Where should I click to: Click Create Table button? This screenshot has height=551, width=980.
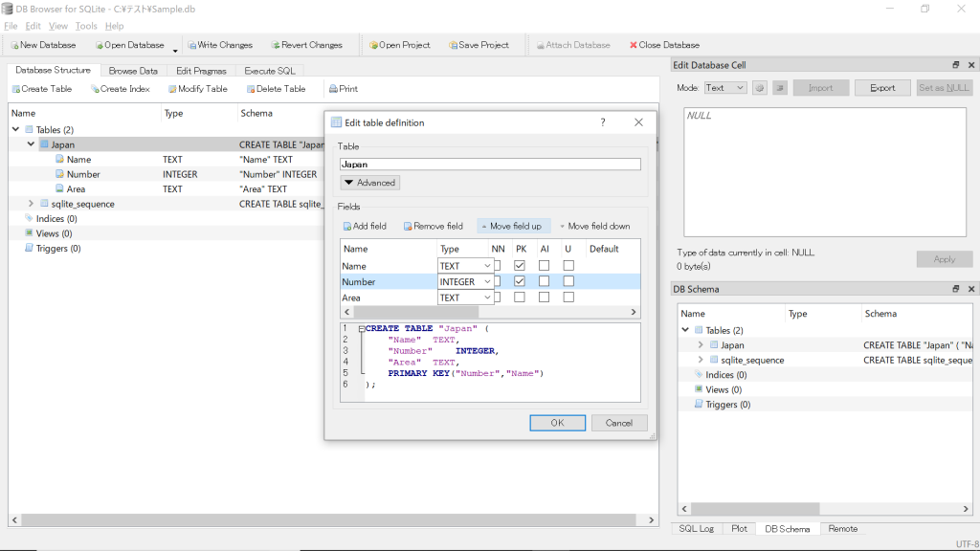[42, 89]
